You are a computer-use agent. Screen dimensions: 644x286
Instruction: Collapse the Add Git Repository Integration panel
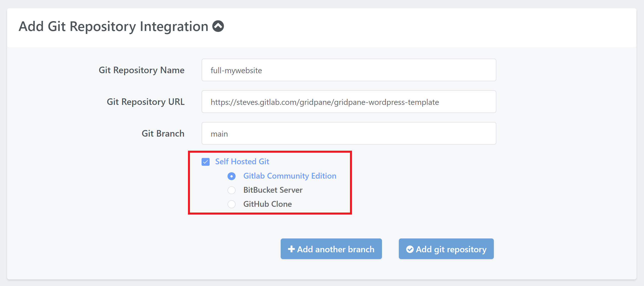click(x=218, y=26)
